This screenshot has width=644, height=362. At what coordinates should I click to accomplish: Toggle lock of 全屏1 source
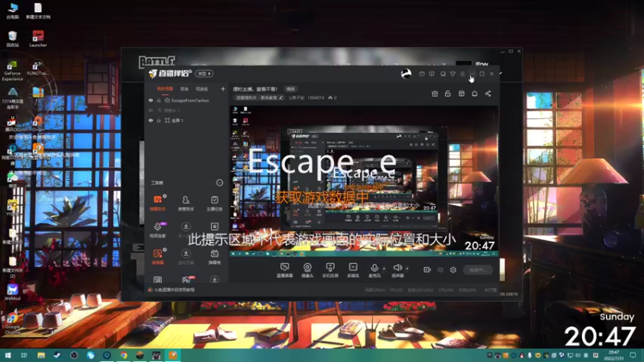coord(159,120)
